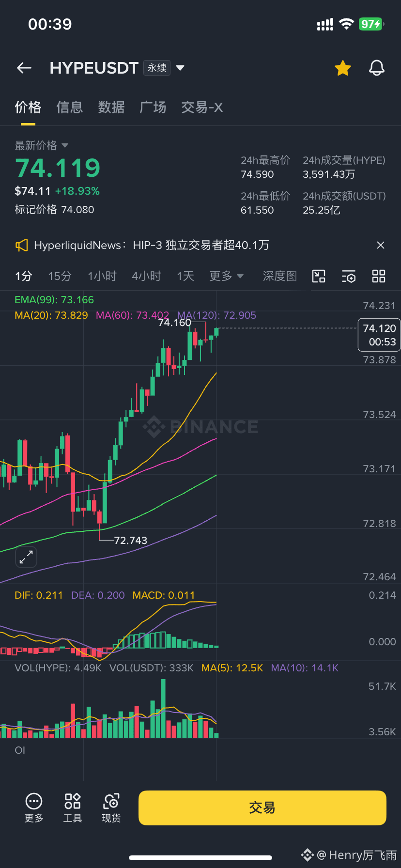
Task: Switch to the 交易-X tab
Action: [202, 107]
